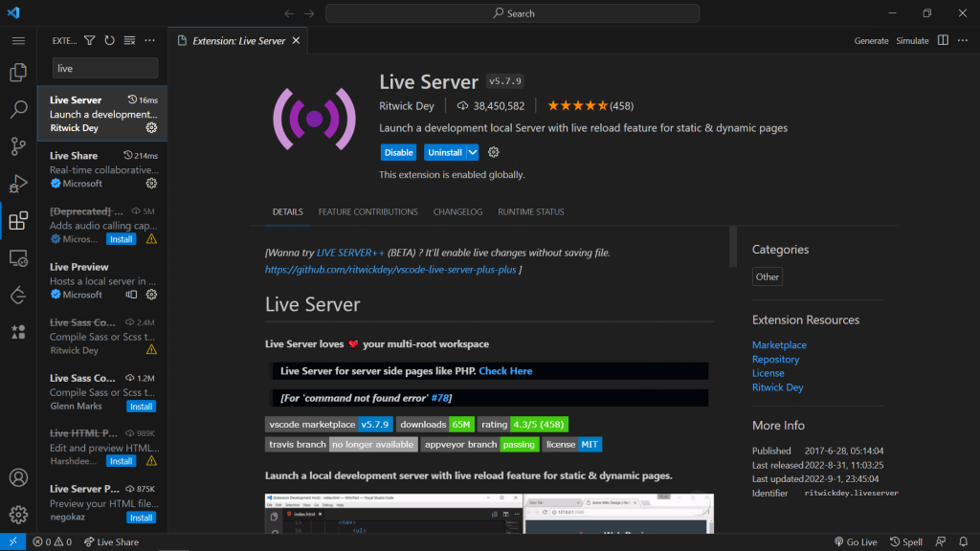The image size is (980, 551).
Task: Clear extensions search results icon
Action: [x=129, y=40]
